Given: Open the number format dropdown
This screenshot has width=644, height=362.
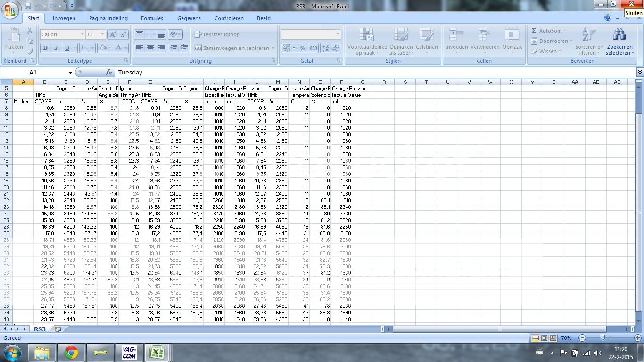Looking at the screenshot, I should [x=337, y=34].
